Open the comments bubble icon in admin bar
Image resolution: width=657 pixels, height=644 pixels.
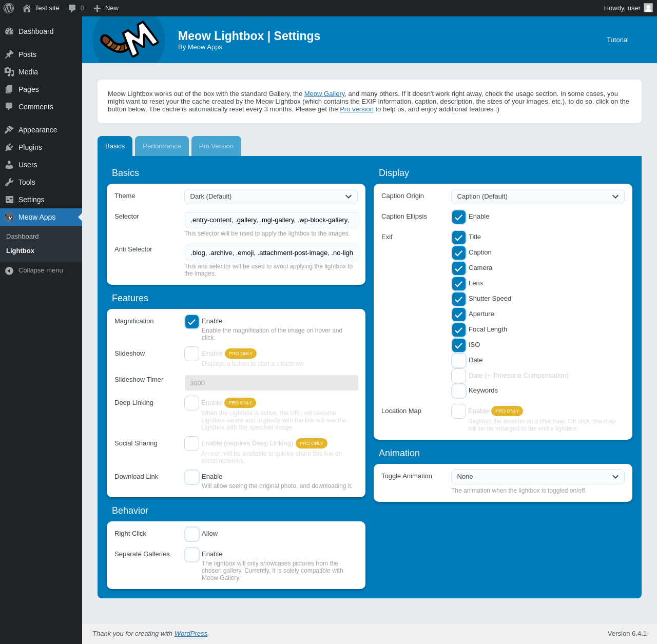72,8
